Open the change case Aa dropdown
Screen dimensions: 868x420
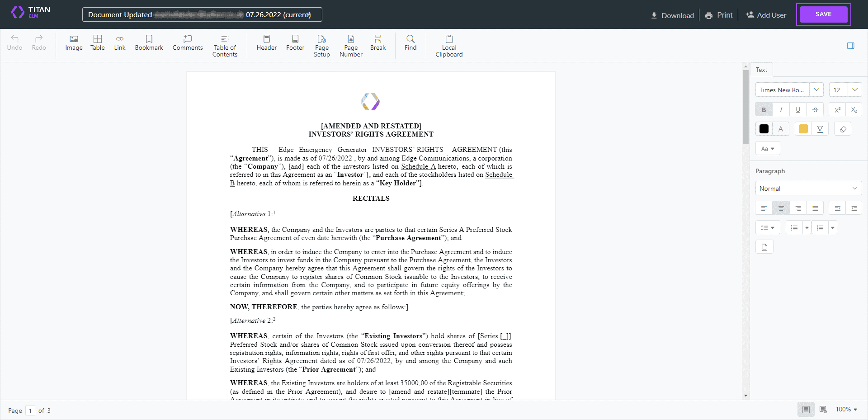(767, 148)
